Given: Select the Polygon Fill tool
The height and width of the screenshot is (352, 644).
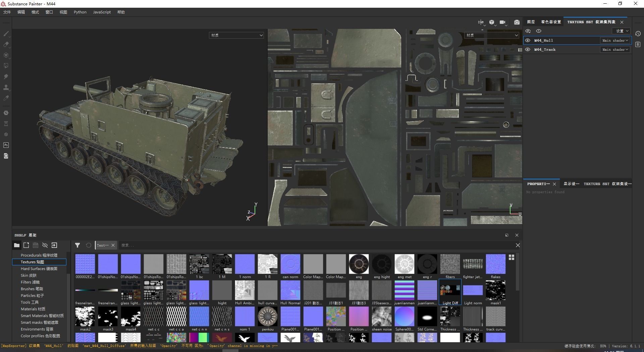Looking at the screenshot, I should pyautogui.click(x=6, y=66).
